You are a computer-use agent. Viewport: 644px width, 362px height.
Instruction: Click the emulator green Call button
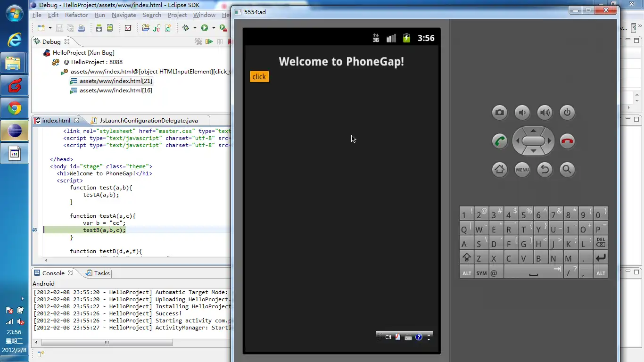click(x=500, y=141)
